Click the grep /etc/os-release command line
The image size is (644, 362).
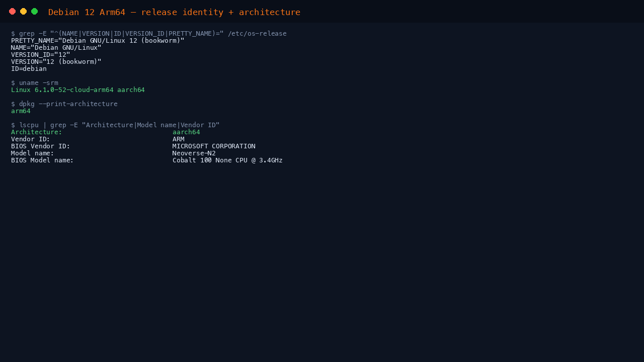point(149,34)
